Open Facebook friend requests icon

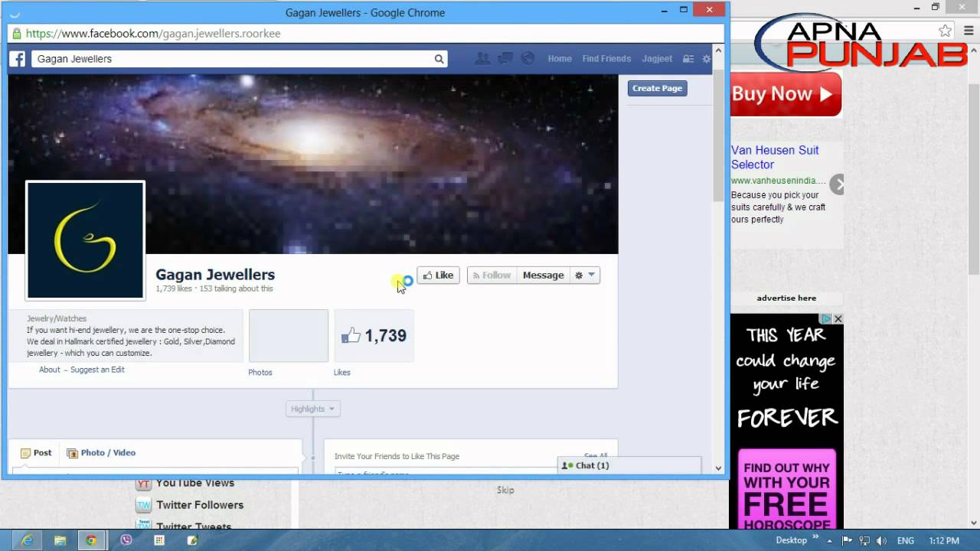pyautogui.click(x=482, y=58)
